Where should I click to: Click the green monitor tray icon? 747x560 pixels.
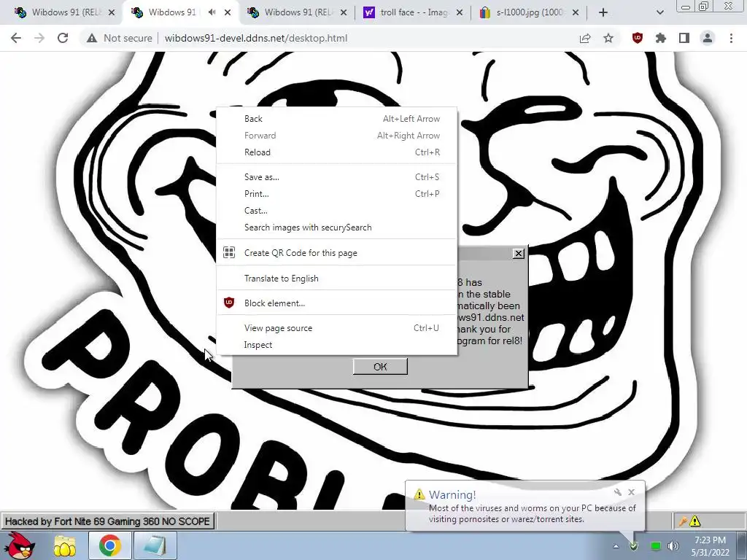click(656, 546)
